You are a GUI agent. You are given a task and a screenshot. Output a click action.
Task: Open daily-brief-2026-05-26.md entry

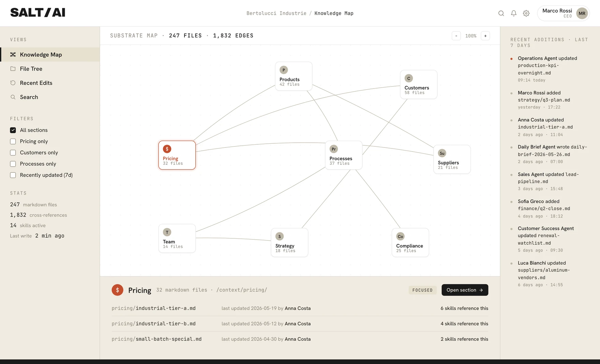tap(550, 154)
